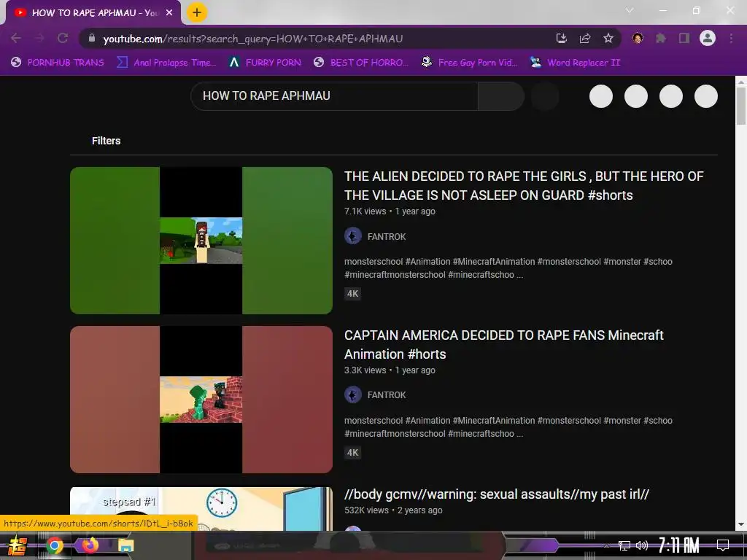Open the BEST OF HORRO... bookmark
The image size is (747, 560).
tap(361, 63)
